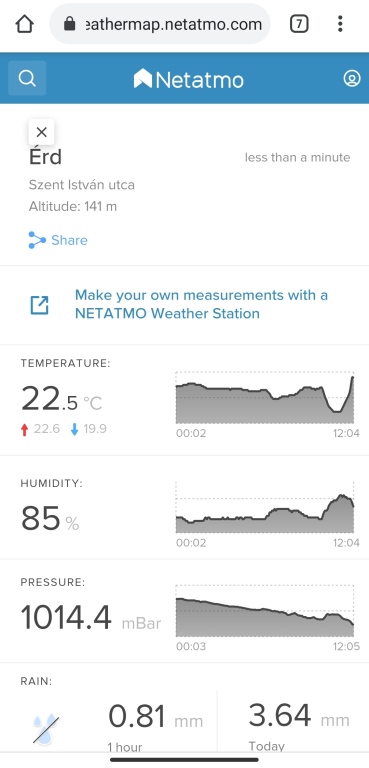Click the Netatmo house logo
This screenshot has height=768, width=369.
143,78
